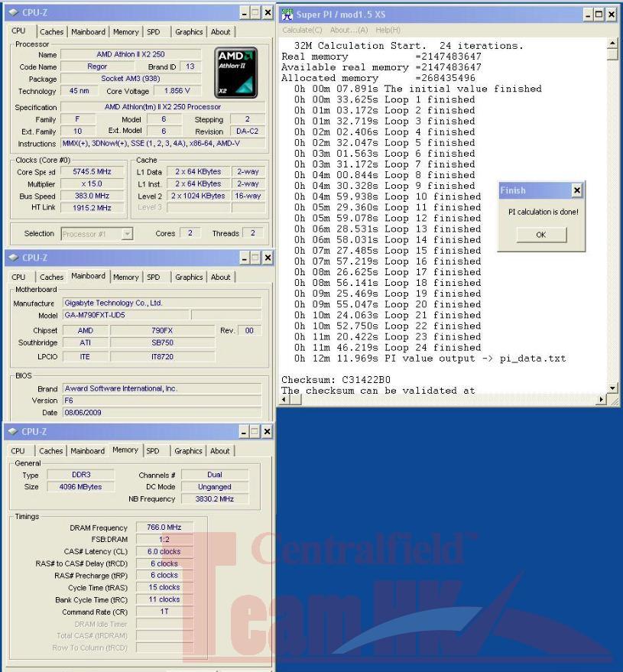Viewport: 623px width, 672px height.
Task: Click the DRAM Frequency value 766.0 MHz
Action: (x=164, y=528)
